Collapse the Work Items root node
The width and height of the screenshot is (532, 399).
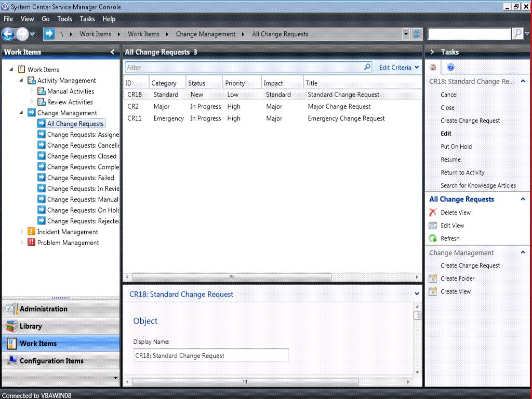[x=11, y=69]
